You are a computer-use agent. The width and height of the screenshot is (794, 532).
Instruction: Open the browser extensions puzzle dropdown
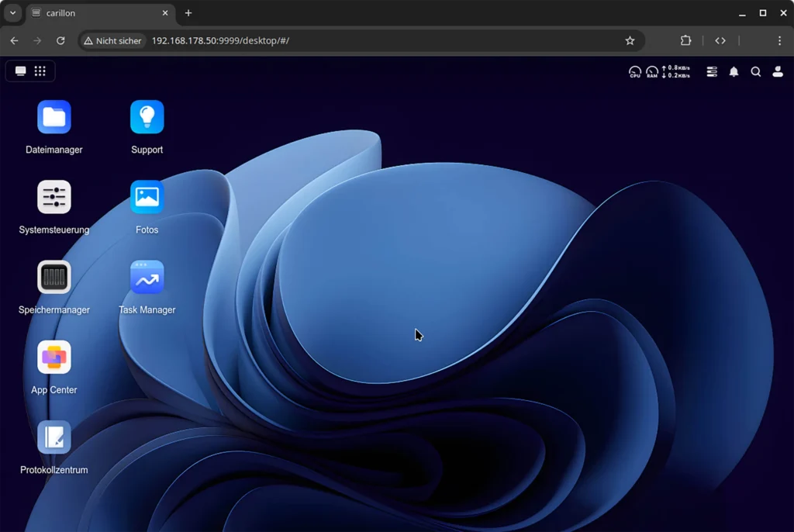pyautogui.click(x=685, y=40)
